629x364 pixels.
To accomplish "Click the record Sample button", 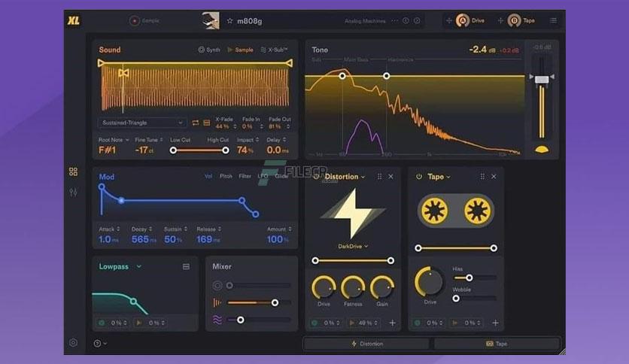I will tap(144, 20).
